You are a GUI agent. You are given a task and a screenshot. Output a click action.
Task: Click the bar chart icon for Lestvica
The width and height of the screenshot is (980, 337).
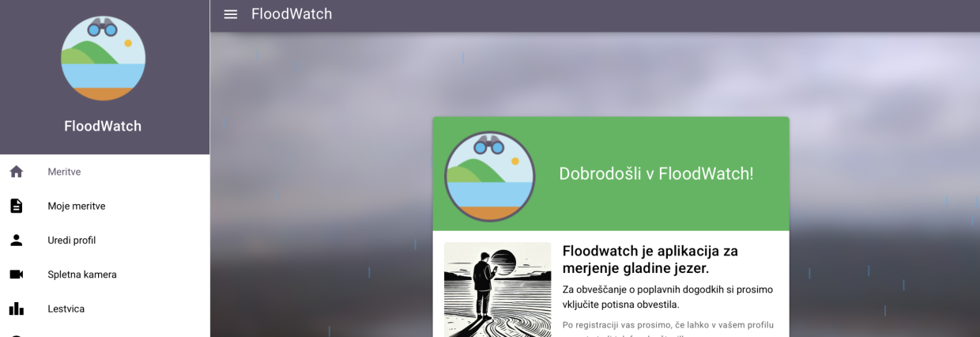pos(16,309)
